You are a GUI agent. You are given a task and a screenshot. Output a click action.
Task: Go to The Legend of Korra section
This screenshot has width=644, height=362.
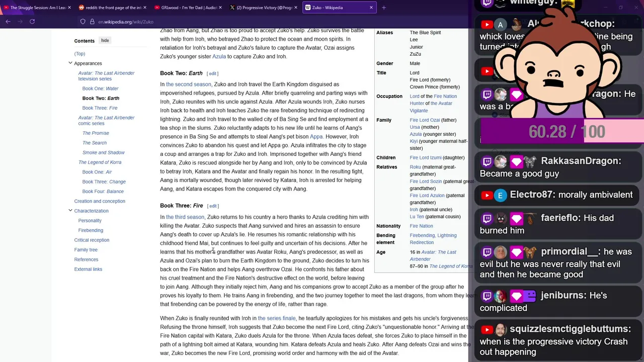tap(100, 162)
